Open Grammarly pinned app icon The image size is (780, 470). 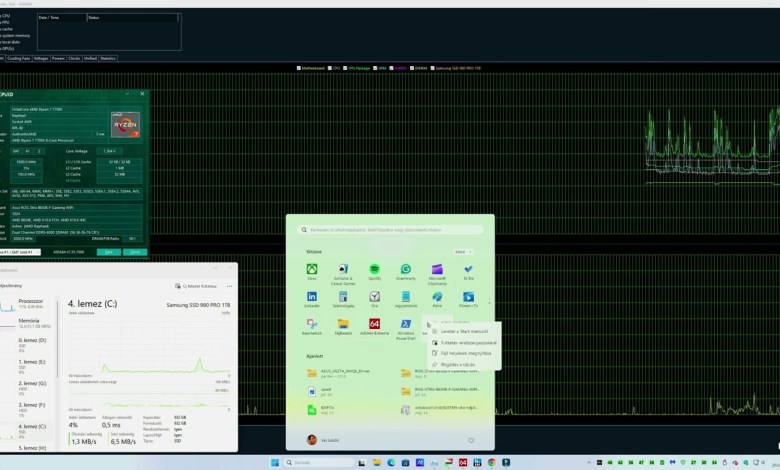tap(406, 271)
